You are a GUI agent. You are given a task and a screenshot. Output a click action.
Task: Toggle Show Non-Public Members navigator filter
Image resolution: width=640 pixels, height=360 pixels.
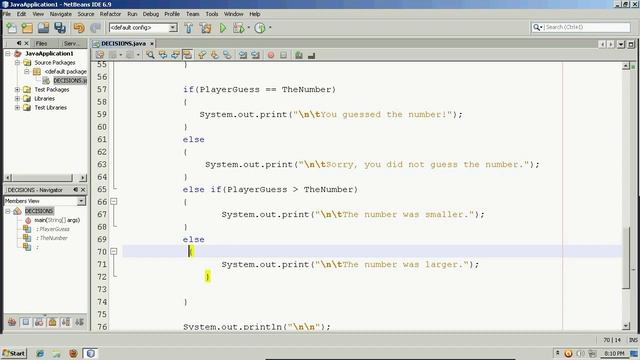(x=52, y=322)
